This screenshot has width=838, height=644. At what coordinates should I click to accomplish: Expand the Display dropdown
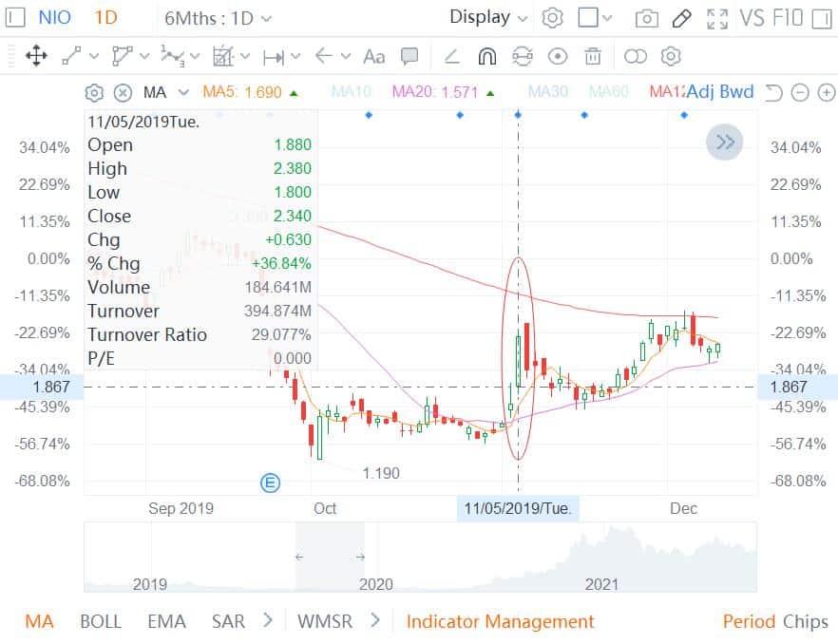491,17
